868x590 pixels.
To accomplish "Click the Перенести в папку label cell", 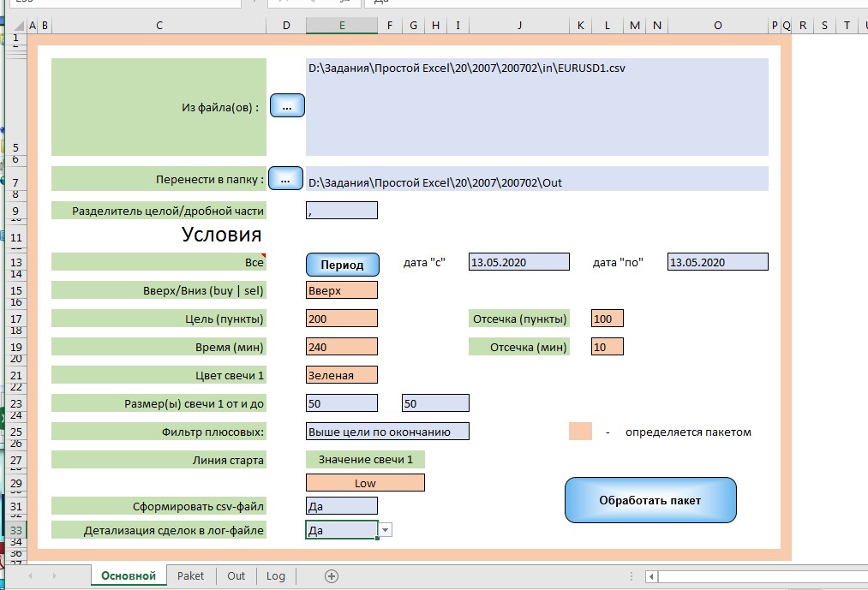I will (159, 179).
